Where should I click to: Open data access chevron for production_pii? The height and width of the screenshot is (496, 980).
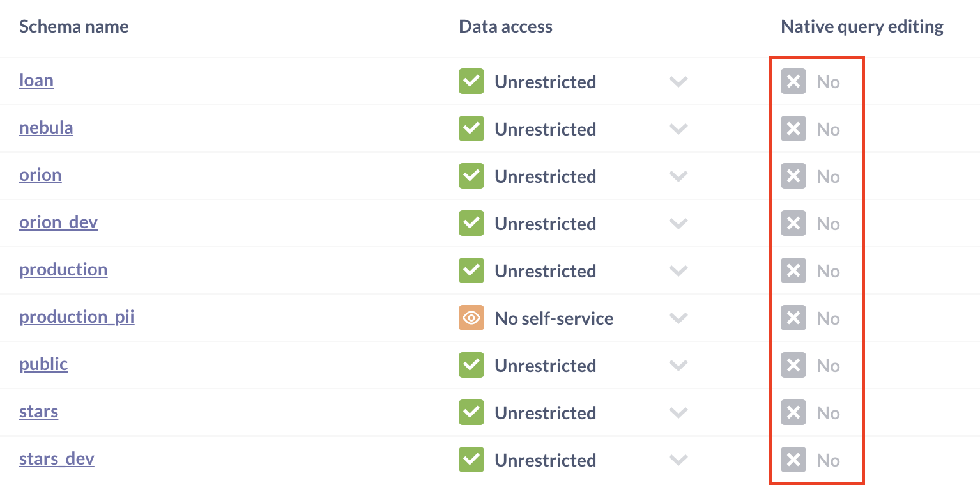[678, 318]
